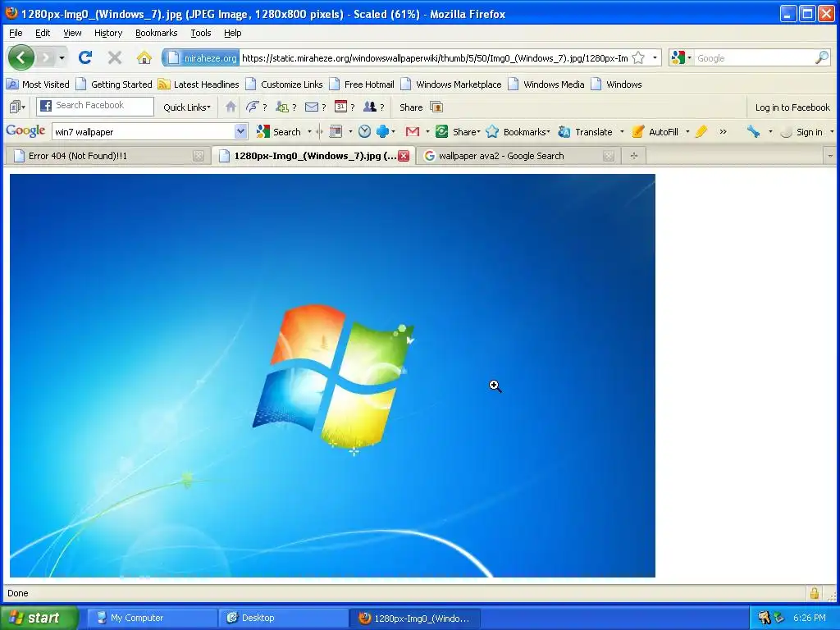Open Facebook toolbar pokes icon

(x=253, y=107)
